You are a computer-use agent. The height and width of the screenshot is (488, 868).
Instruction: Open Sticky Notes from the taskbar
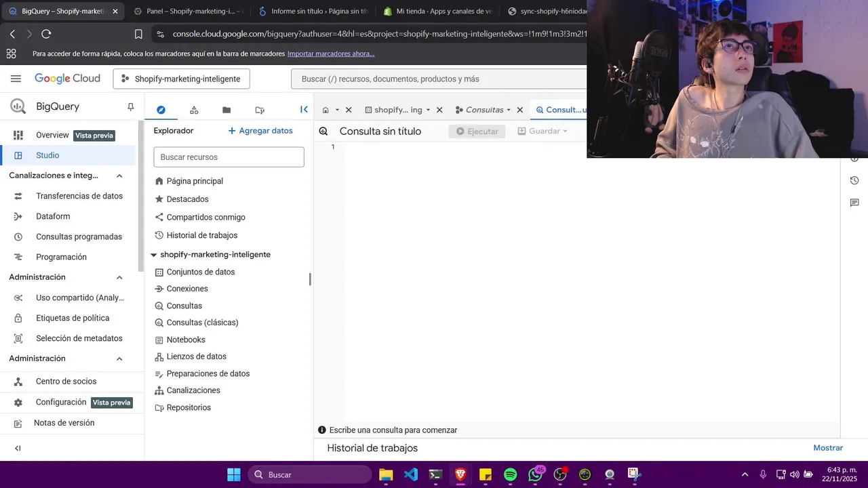click(x=486, y=474)
